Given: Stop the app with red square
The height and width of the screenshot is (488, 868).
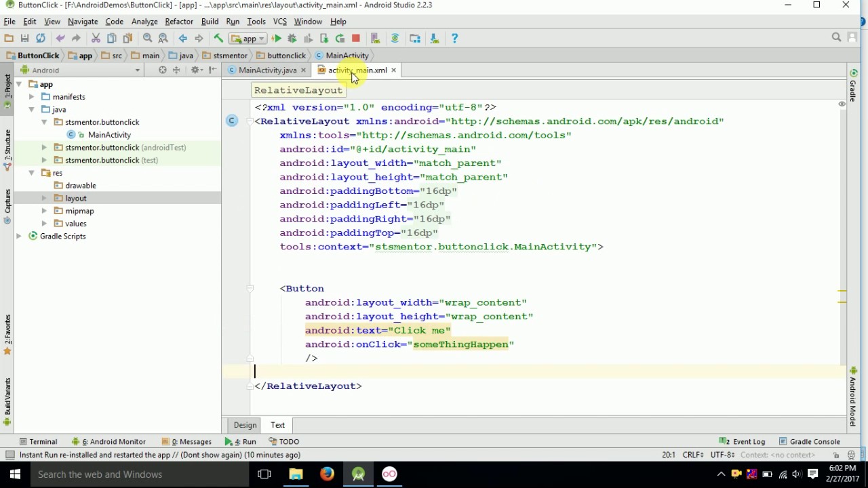Looking at the screenshot, I should [x=355, y=39].
